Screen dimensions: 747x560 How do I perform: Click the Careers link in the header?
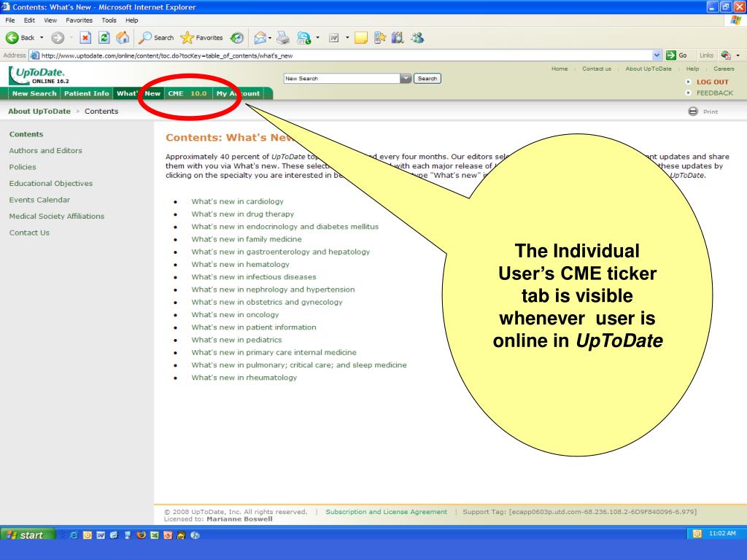pos(724,69)
